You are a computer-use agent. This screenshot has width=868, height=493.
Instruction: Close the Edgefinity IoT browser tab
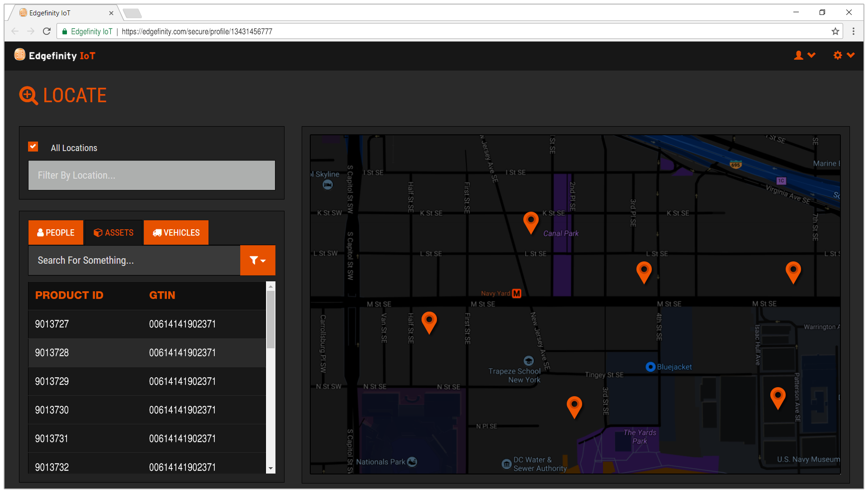tap(111, 13)
